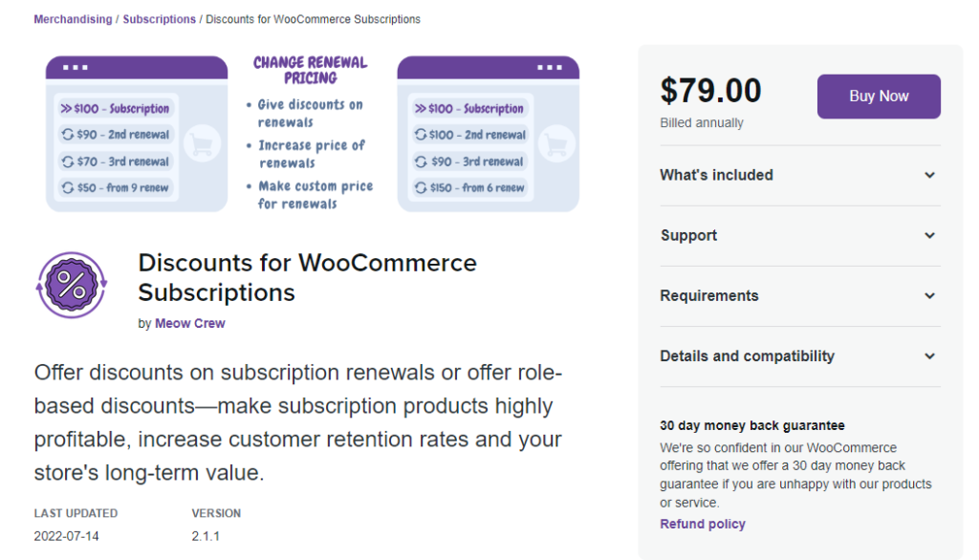Go to the Subscriptions breadcrumb
Viewport: 979px width, 560px height.
(x=160, y=19)
